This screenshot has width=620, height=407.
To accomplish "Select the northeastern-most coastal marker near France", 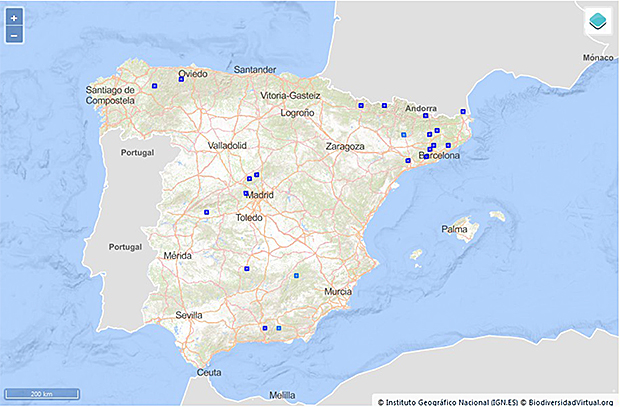I will click(462, 111).
